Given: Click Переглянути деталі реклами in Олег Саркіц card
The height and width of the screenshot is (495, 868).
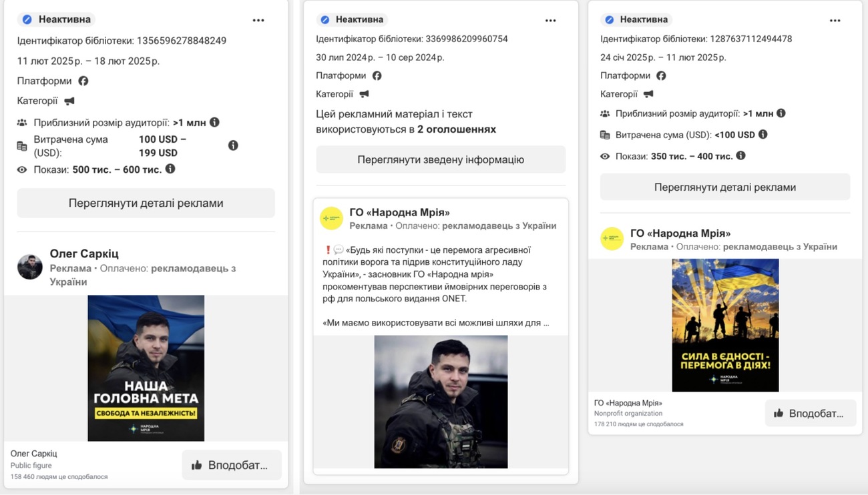Looking at the screenshot, I should [146, 203].
